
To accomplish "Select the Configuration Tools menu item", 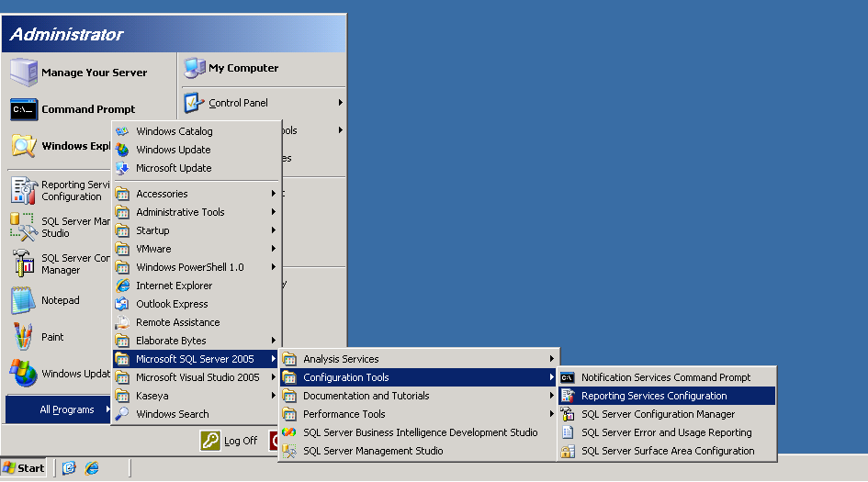I will tap(419, 377).
